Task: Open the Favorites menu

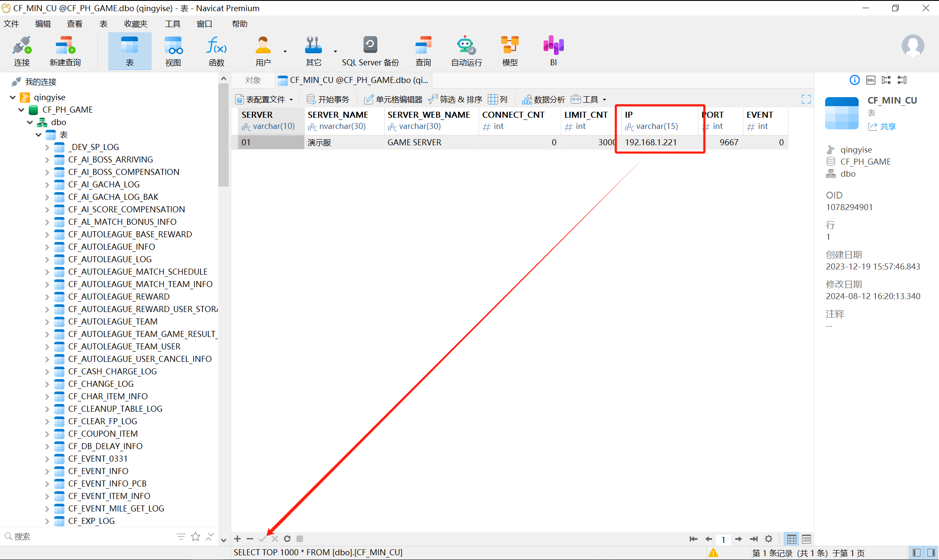Action: tap(135, 24)
